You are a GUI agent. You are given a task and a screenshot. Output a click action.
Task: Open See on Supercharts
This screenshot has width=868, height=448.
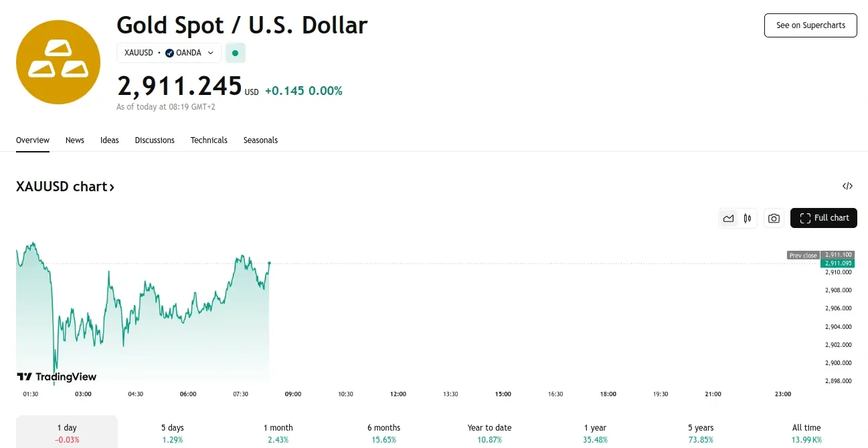coord(810,25)
